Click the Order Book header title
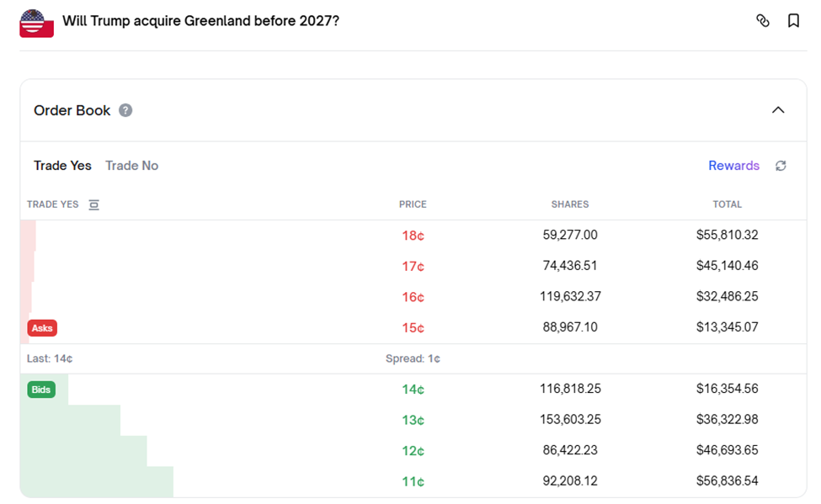 click(x=72, y=110)
